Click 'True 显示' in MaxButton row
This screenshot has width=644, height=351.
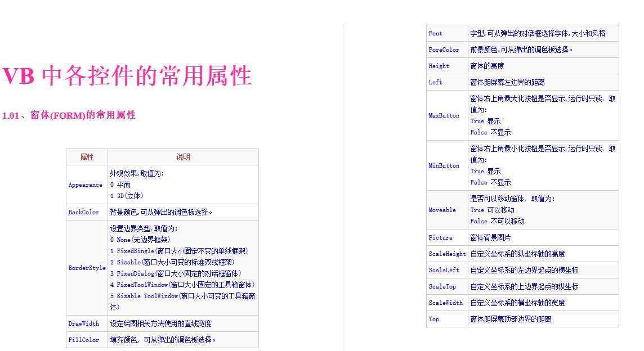(485, 121)
